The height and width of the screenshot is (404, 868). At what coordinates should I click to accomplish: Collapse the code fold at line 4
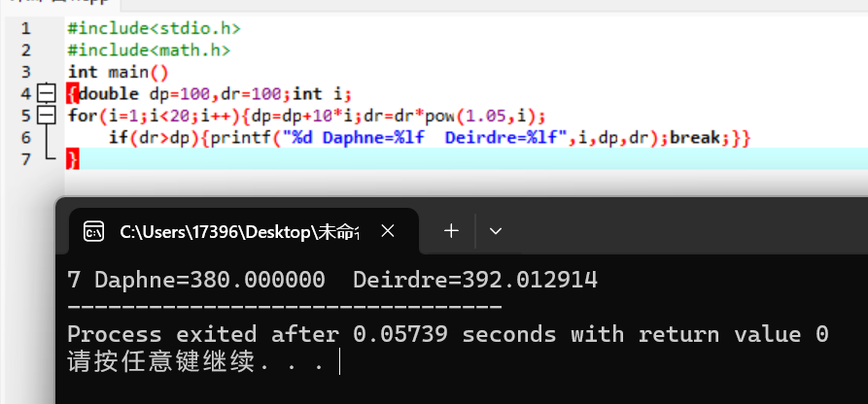[47, 93]
